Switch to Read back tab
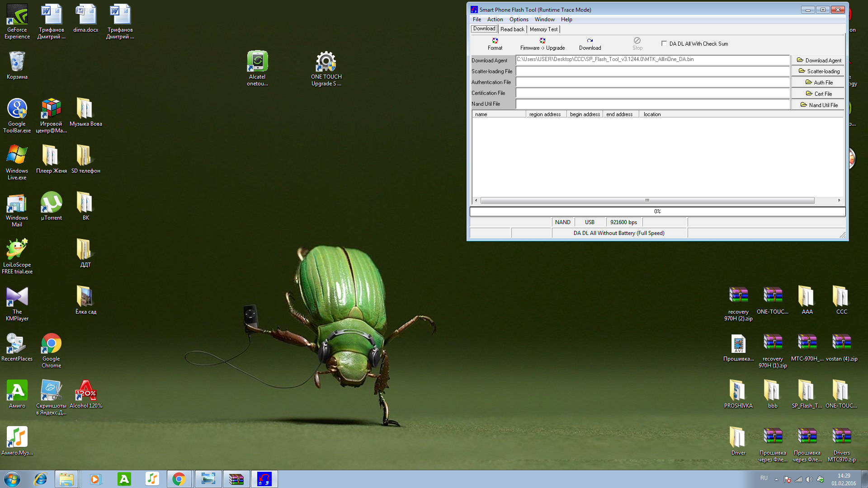Screen dimensions: 868x488 pos(512,29)
